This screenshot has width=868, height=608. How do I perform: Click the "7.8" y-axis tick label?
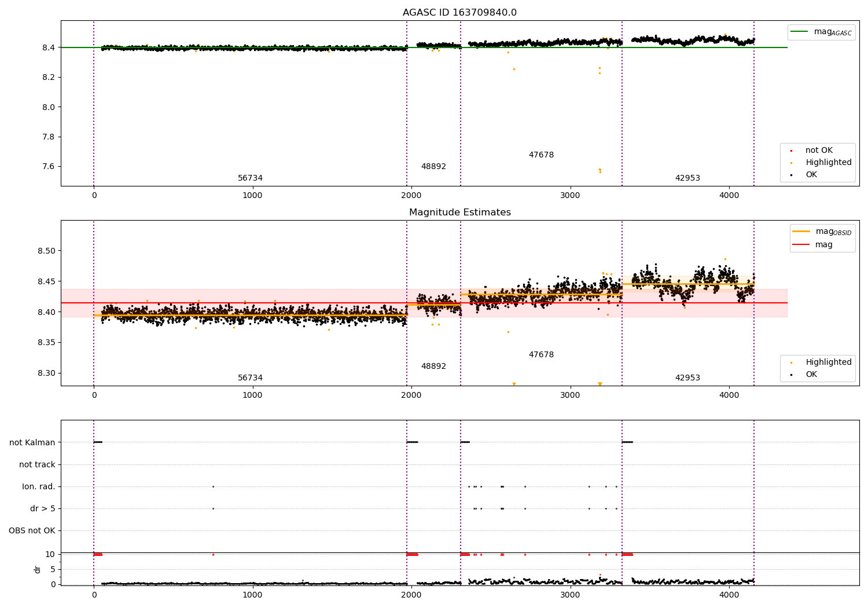(49, 137)
